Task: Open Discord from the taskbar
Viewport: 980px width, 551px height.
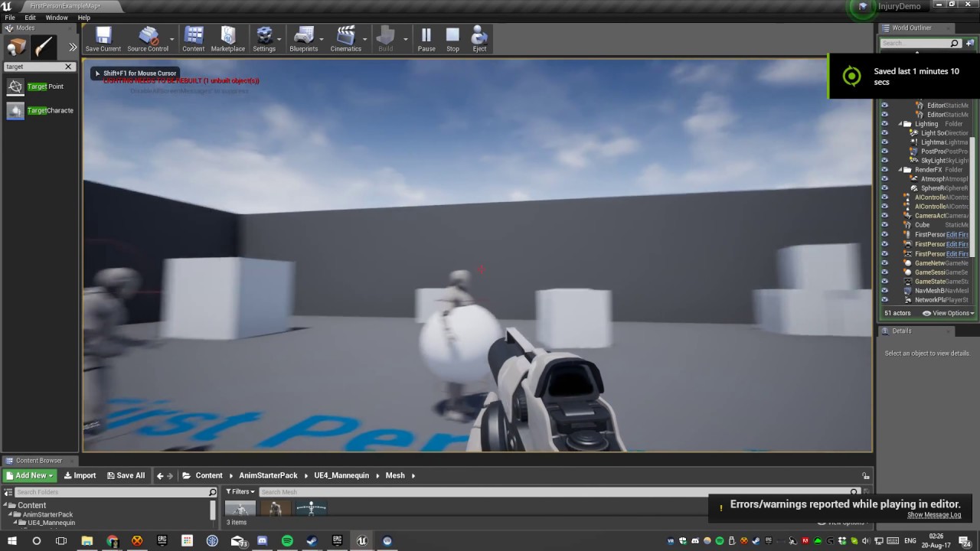Action: [x=263, y=541]
